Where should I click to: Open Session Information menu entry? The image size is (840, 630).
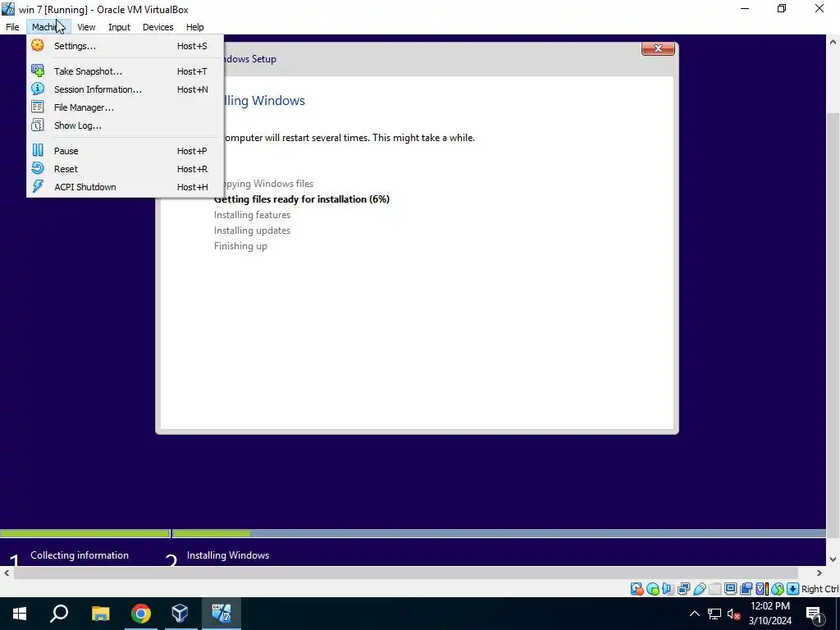[125, 89]
